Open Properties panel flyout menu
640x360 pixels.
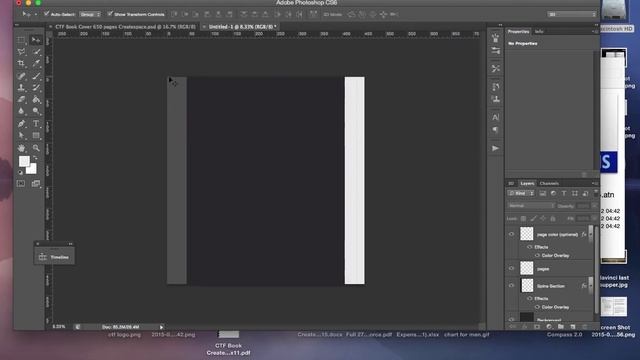point(595,31)
